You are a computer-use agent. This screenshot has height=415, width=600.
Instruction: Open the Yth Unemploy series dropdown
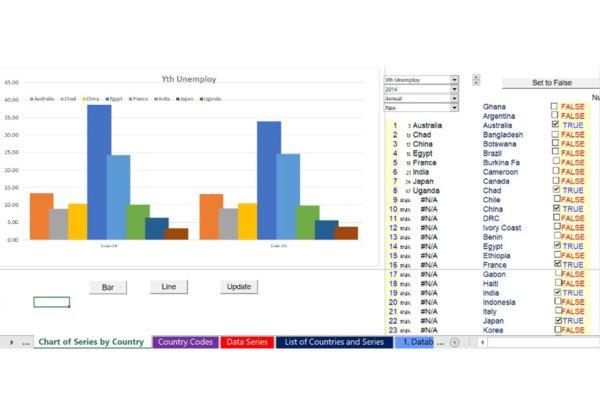(x=454, y=78)
